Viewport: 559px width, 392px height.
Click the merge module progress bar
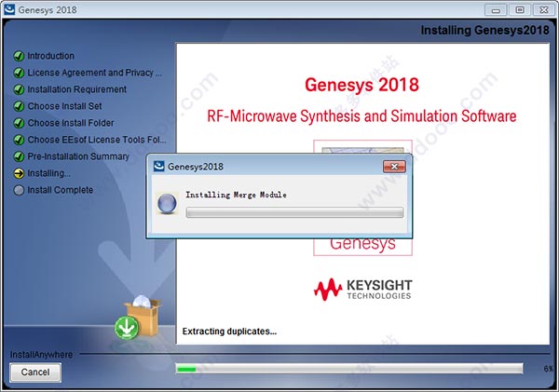(294, 212)
